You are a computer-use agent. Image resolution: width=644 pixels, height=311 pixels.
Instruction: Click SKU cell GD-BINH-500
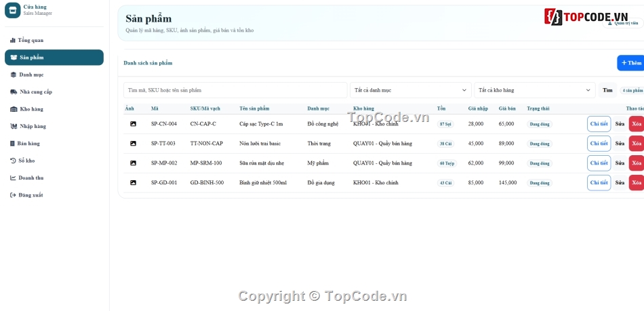tap(207, 182)
